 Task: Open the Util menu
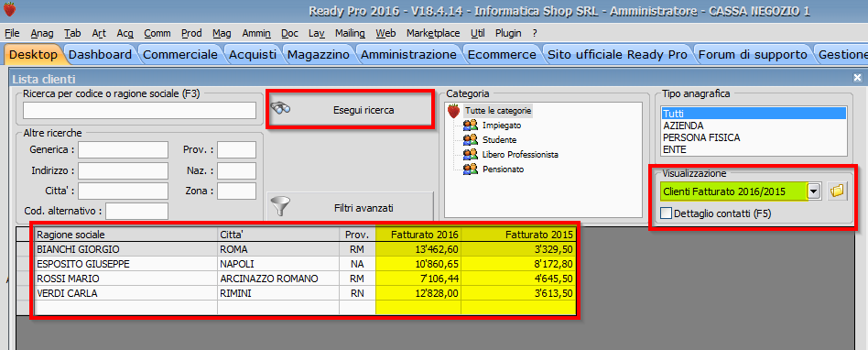[478, 33]
